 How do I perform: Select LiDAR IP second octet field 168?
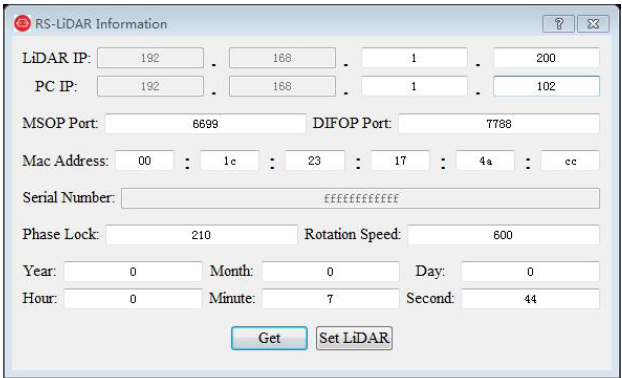(x=282, y=58)
